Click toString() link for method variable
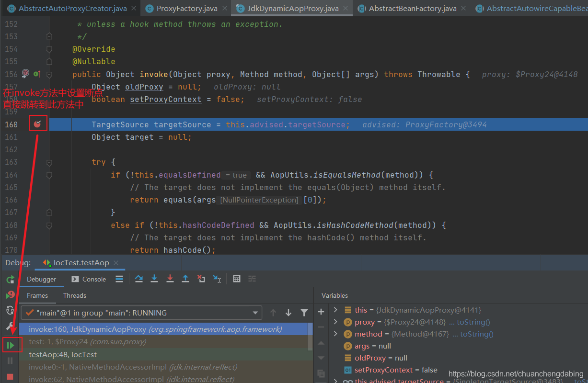Image resolution: width=588 pixels, height=383 pixels. pos(477,334)
